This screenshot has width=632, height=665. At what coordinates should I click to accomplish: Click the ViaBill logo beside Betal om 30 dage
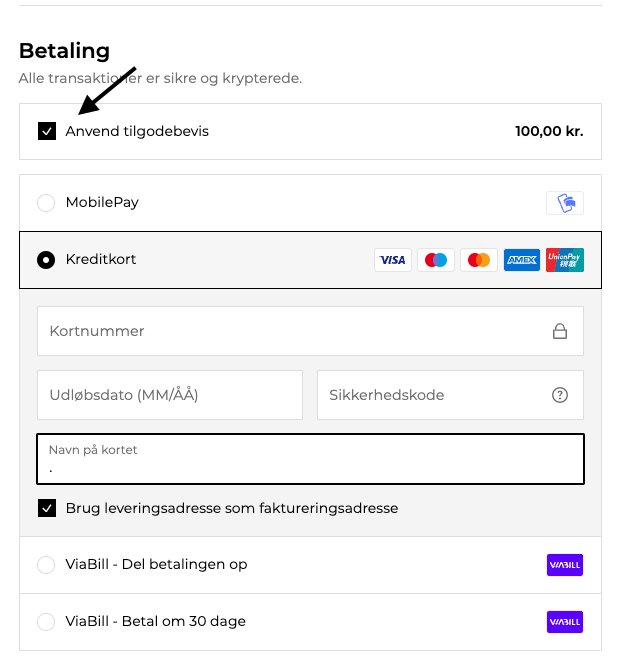565,622
